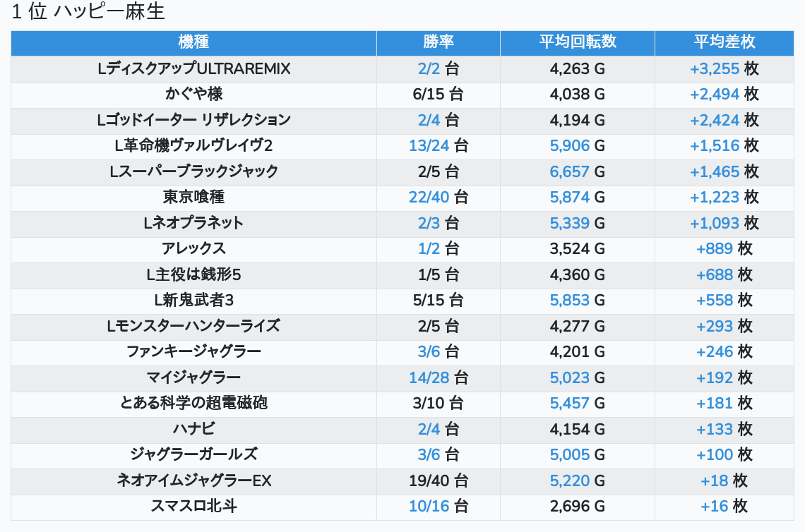Select the 平均差枚 column header
The width and height of the screenshot is (805, 532).
coord(724,42)
